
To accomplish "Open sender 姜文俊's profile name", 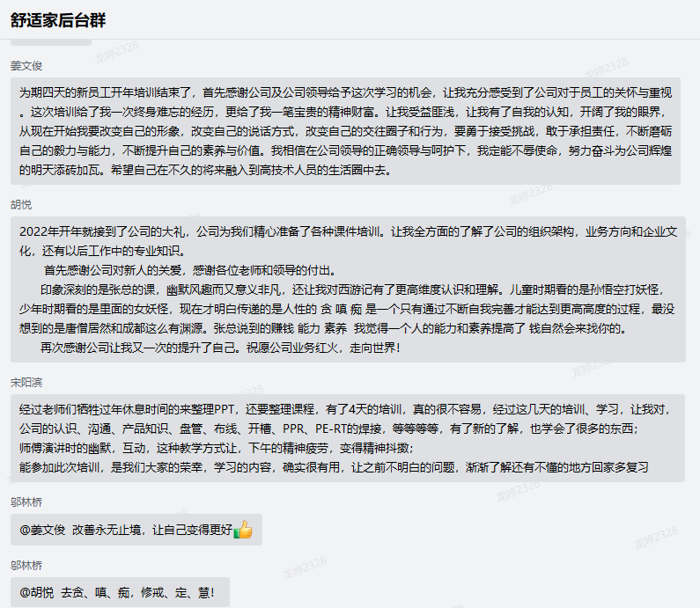I will point(26,65).
